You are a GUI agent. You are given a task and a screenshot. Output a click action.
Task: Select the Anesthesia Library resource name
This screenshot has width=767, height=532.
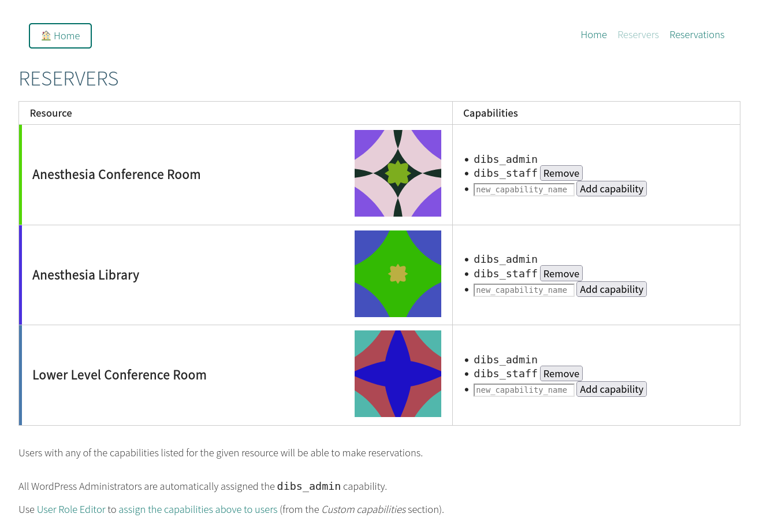pyautogui.click(x=86, y=275)
